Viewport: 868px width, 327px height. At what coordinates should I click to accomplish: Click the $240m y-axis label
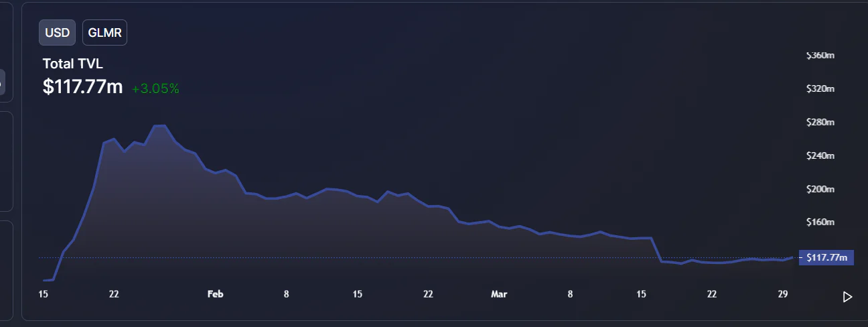tap(820, 155)
